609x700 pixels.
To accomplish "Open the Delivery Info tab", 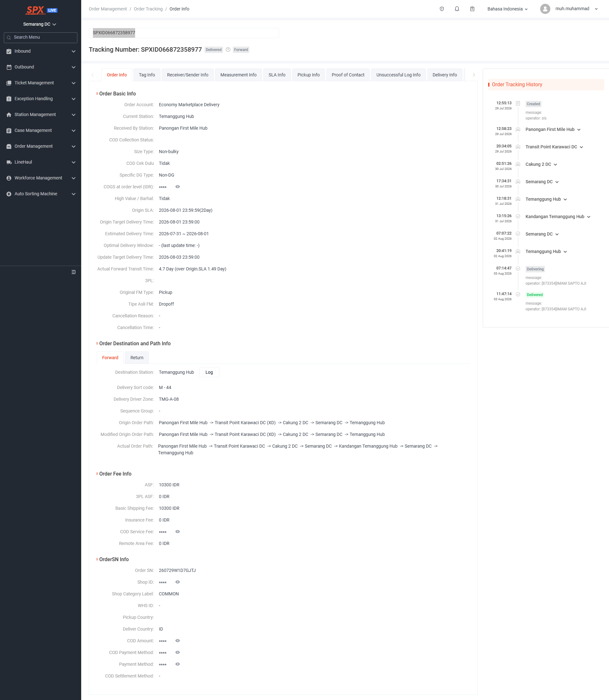I will (444, 75).
